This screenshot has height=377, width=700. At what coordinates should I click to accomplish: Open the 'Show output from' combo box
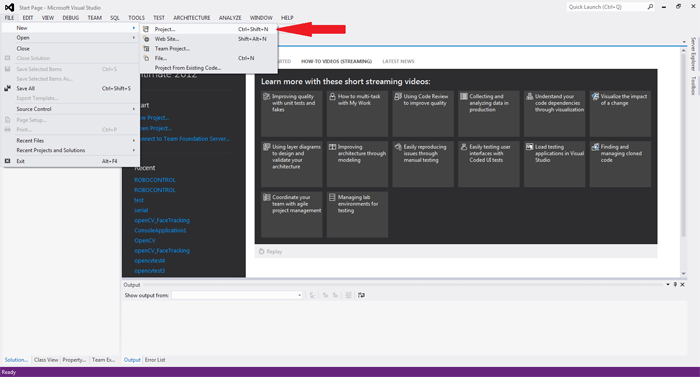pos(237,295)
